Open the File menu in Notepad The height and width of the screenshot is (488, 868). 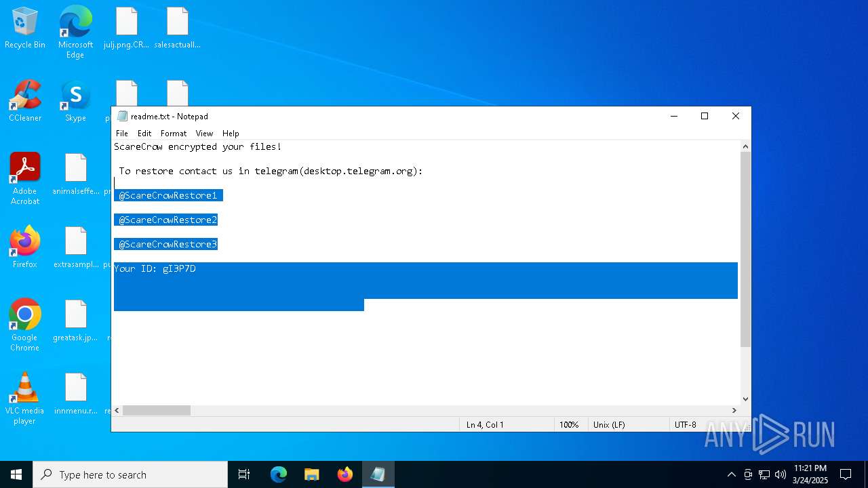click(x=122, y=134)
